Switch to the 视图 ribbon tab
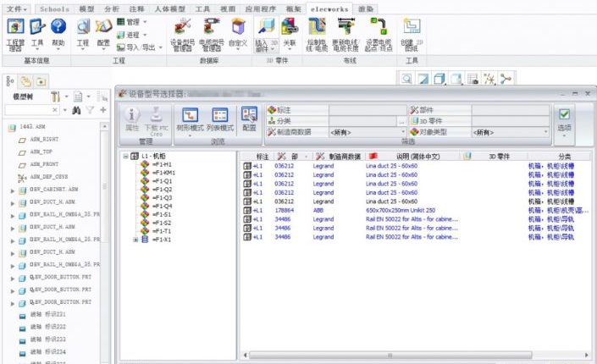Image resolution: width=597 pixels, height=364 pixels. pos(227,8)
